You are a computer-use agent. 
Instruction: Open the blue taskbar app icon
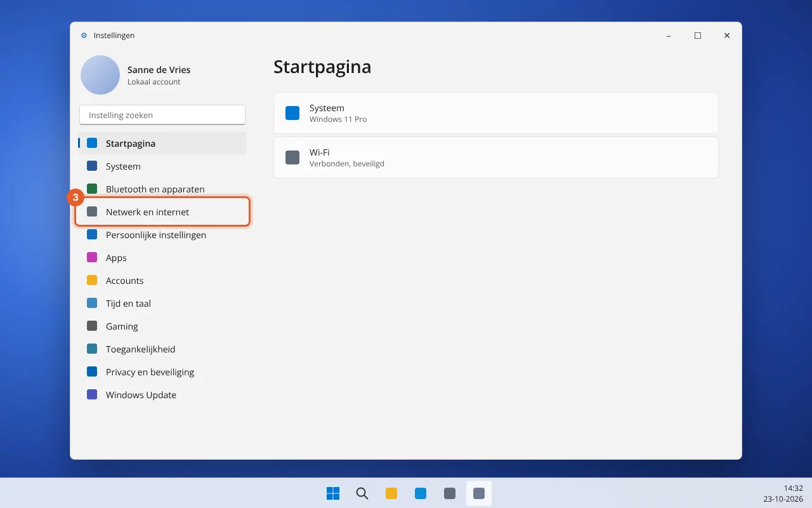point(421,493)
